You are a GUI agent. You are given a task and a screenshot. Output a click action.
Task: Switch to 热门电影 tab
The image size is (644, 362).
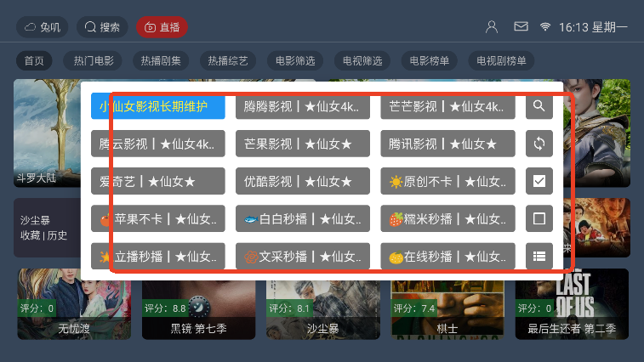pos(94,60)
